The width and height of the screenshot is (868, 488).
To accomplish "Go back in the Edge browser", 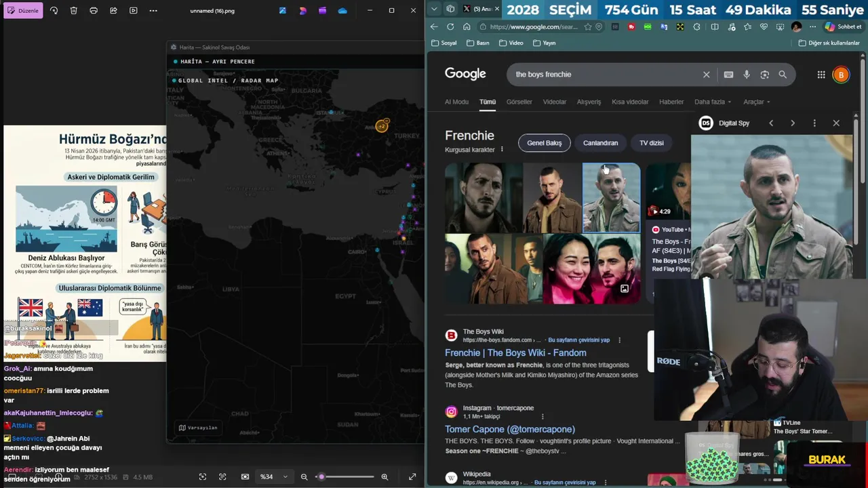I will 434,26.
